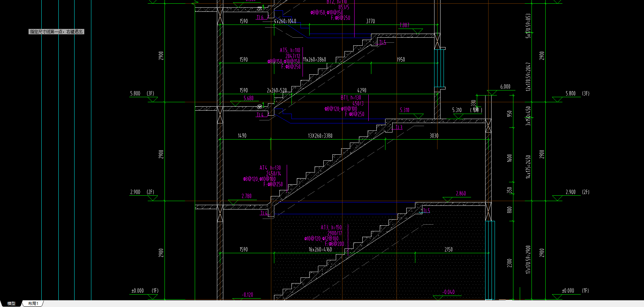Screen dimensions: 644x307
Task: Select dimension text 11x260=2860
Action: [x=314, y=60]
